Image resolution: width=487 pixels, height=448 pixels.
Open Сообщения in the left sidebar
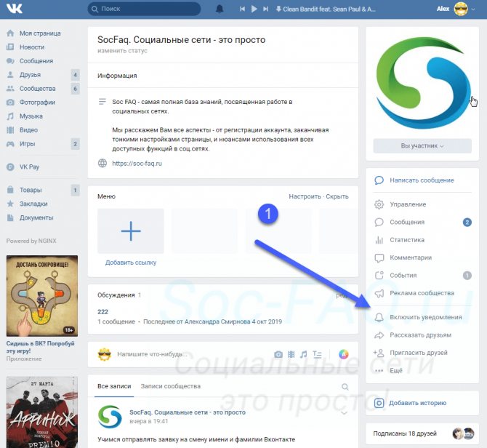(36, 61)
